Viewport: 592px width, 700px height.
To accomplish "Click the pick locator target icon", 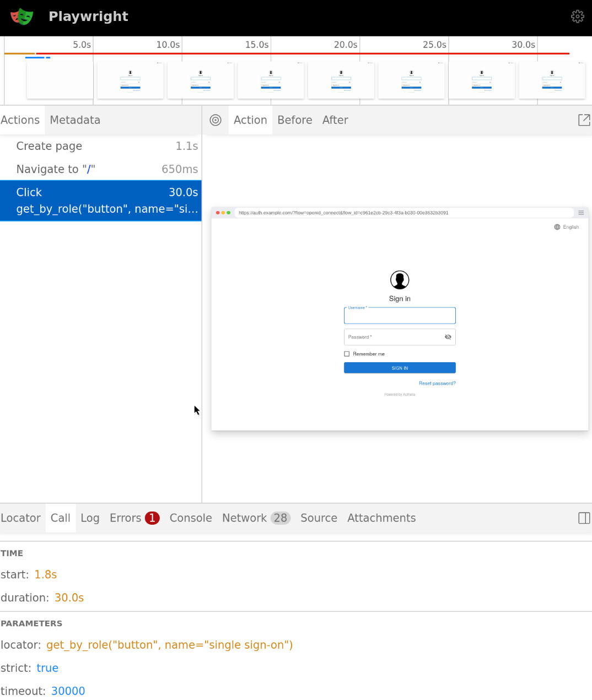I will coord(216,120).
